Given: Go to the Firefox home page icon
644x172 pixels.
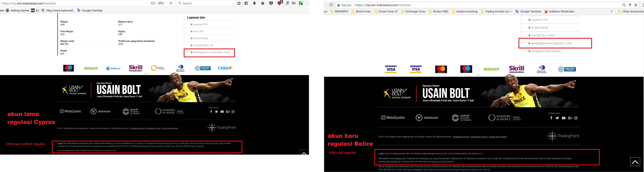Looking at the screenshot, I should pyautogui.click(x=263, y=3).
